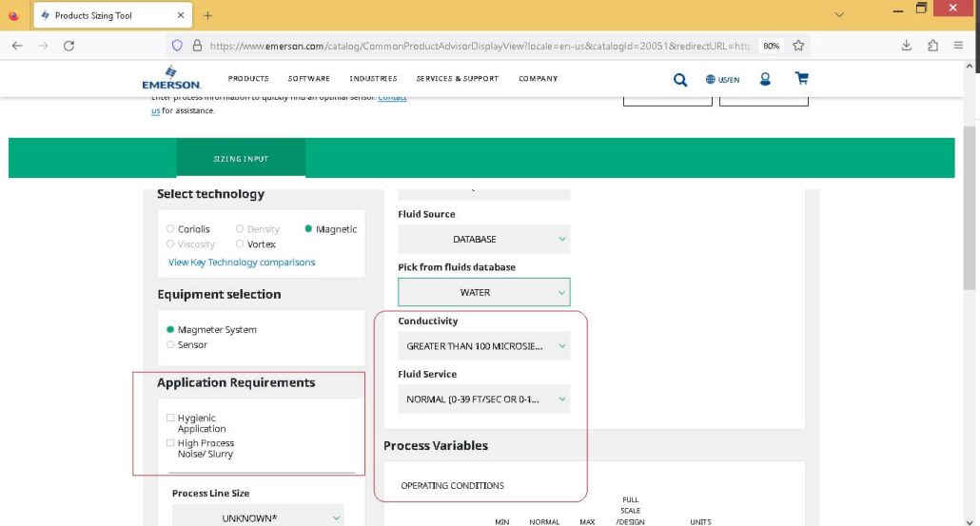Check the Hygienic Application box
This screenshot has height=526, width=980.
click(170, 418)
